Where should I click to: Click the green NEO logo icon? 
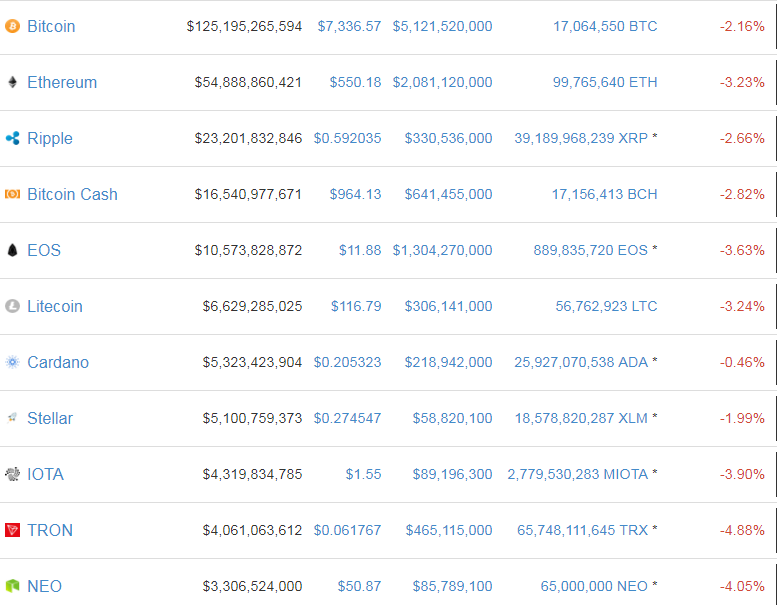tap(12, 586)
